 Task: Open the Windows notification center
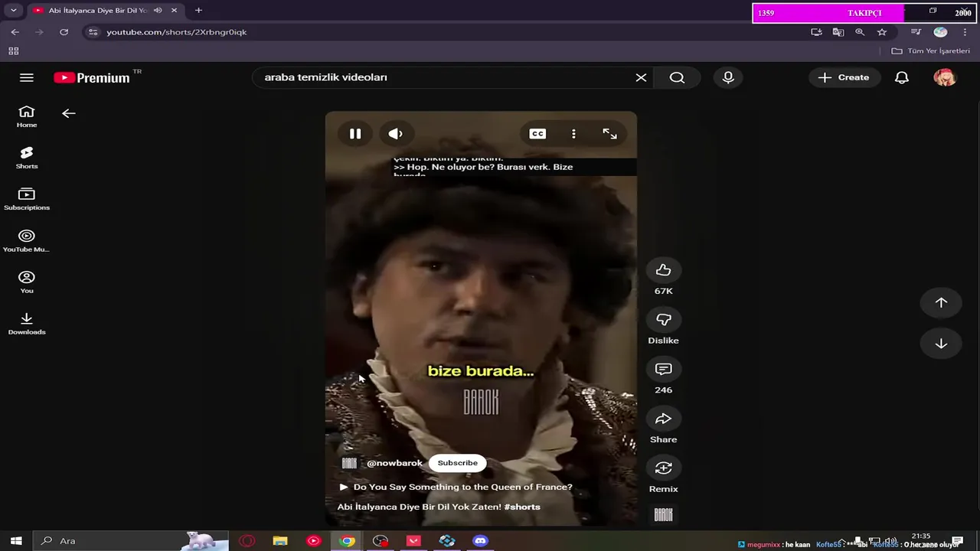957,541
